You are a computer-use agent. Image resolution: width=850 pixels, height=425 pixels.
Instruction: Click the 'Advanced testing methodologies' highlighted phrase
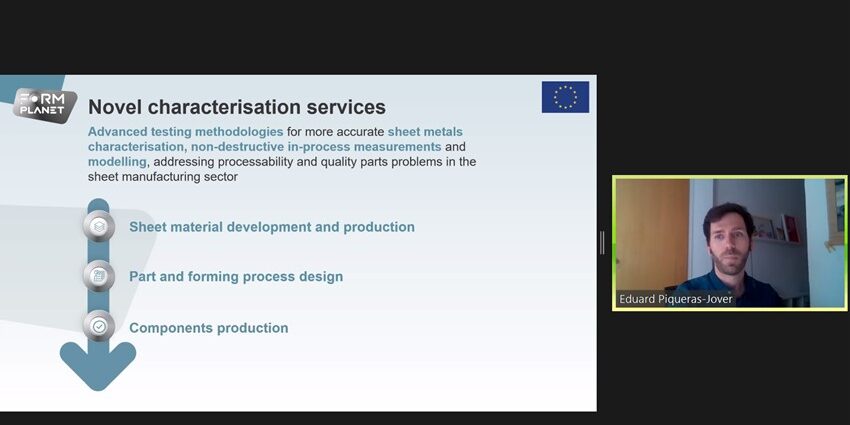click(185, 132)
